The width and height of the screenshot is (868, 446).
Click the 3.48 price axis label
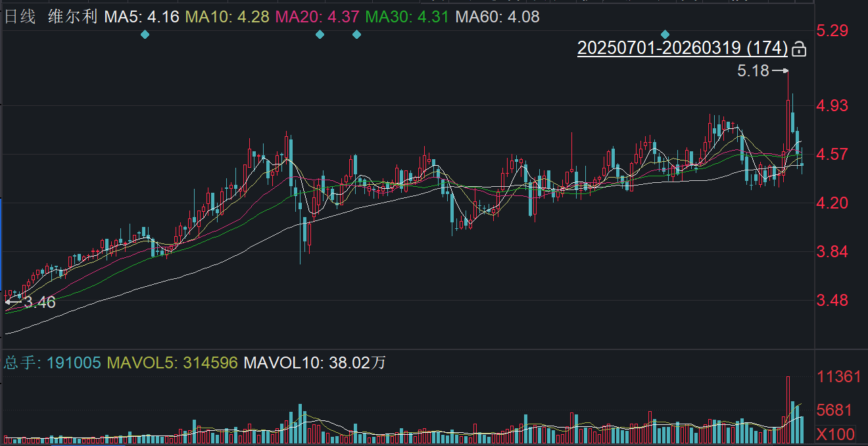click(x=832, y=300)
